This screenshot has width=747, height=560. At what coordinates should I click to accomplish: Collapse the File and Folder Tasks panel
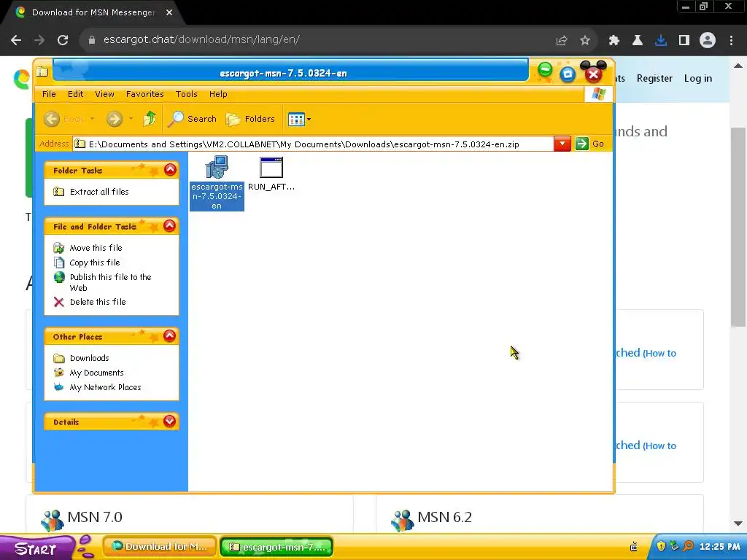169,226
